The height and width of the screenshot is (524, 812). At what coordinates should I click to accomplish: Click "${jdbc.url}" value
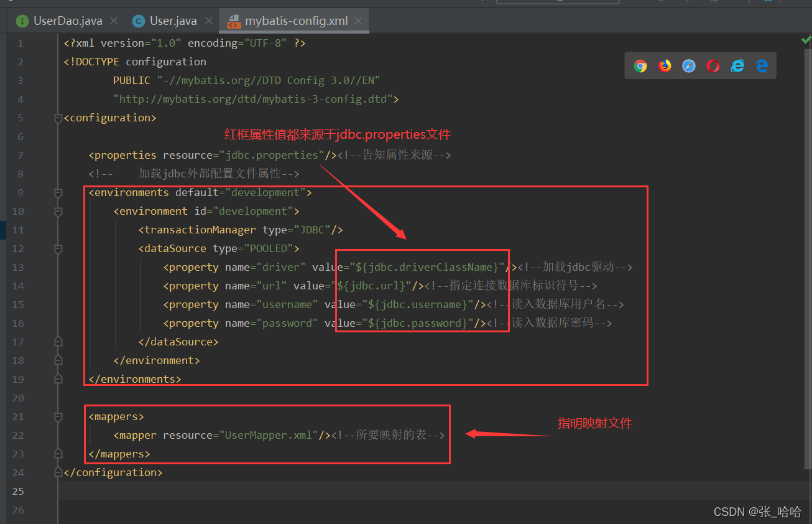click(371, 286)
